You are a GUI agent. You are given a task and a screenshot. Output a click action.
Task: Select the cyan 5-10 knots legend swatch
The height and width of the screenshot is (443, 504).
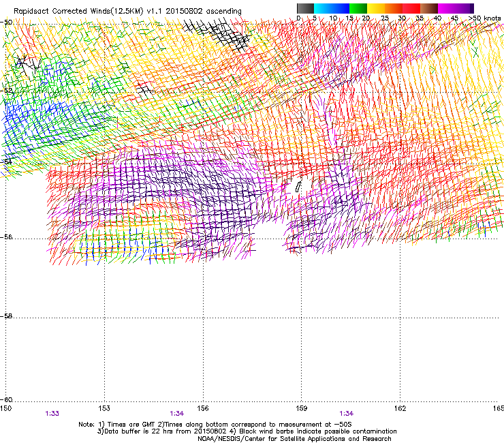322,8
